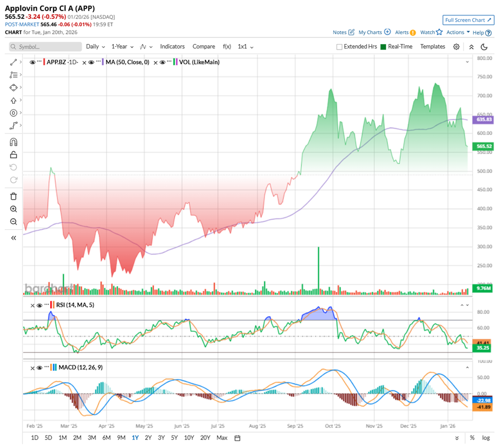Select the arrow marker tool
Screen dimensions: 504x445
coord(13,100)
